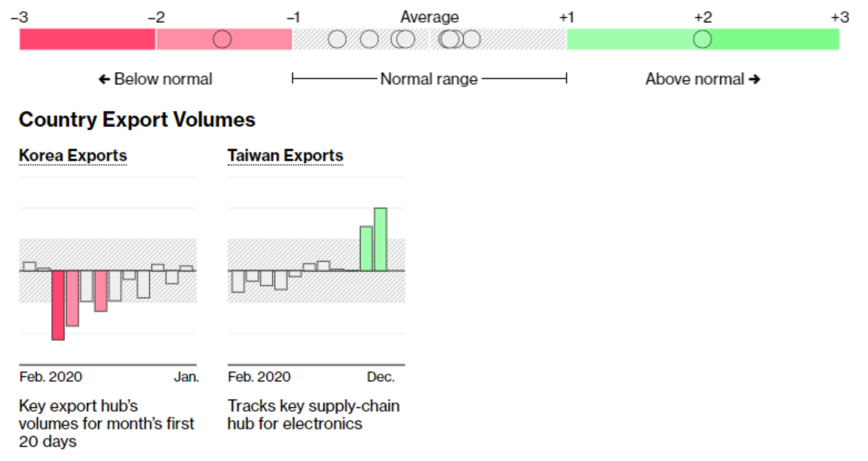The width and height of the screenshot is (868, 461).
Task: Click the circle marker in the pink scale segment
Action: tap(222, 39)
